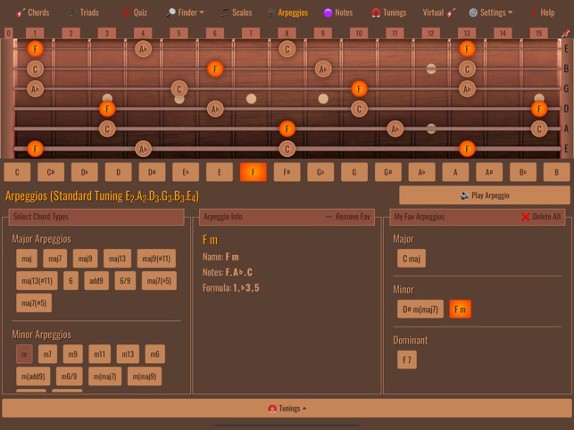Load favorite C maj arpeggio
The image size is (574, 430).
(411, 258)
